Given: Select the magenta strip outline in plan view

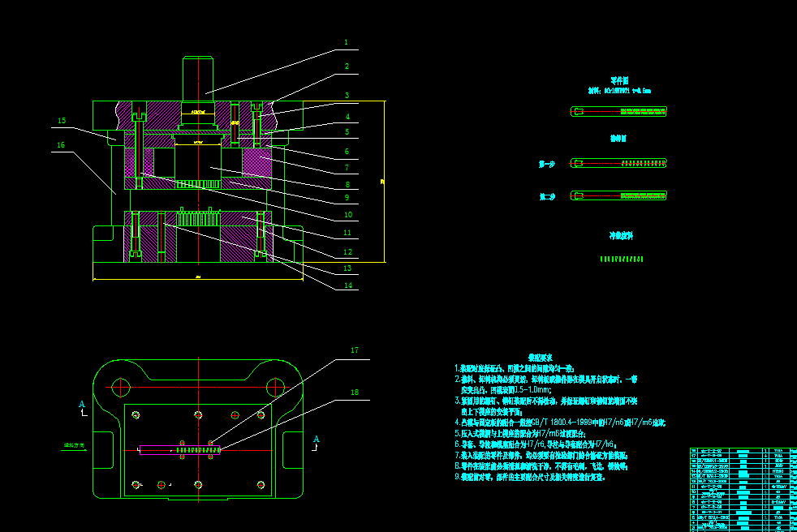Looking at the screenshot, I should pyautogui.click(x=180, y=450).
